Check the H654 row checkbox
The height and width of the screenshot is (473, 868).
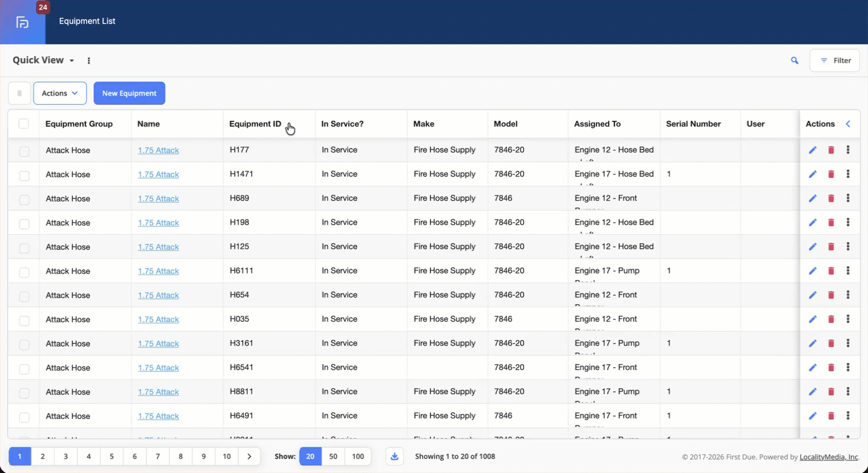(x=24, y=296)
